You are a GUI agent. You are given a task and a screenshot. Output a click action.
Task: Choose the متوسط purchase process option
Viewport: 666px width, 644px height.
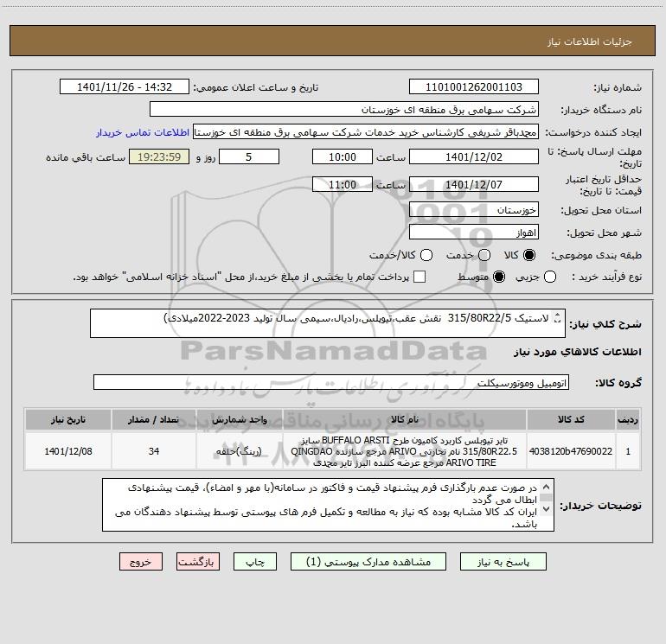click(x=499, y=277)
